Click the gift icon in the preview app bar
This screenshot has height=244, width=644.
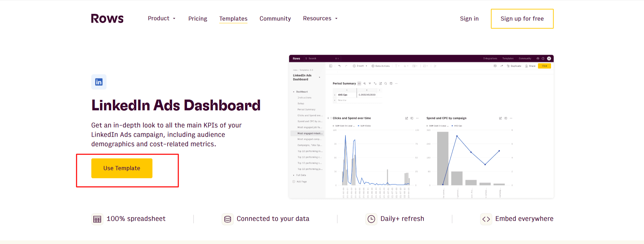tap(538, 58)
